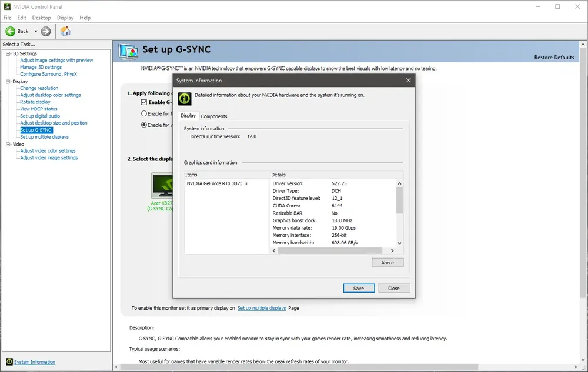Open Adjust desktop color settings
Image resolution: width=588 pixels, height=372 pixels.
point(51,95)
